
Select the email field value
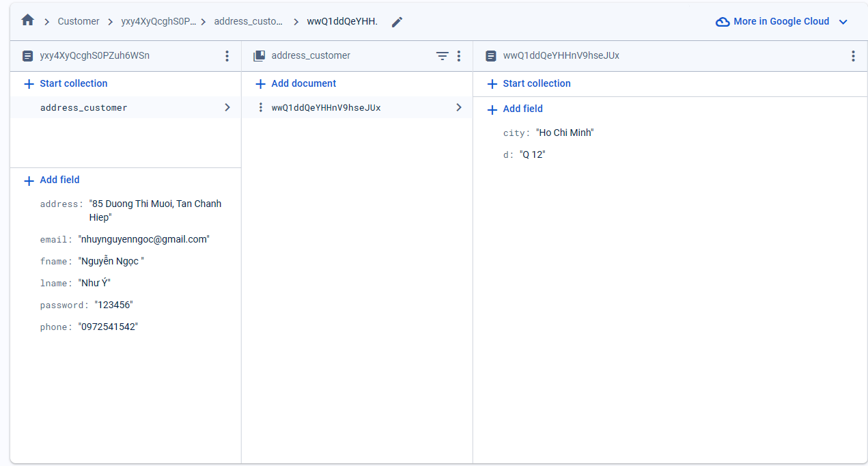(144, 239)
